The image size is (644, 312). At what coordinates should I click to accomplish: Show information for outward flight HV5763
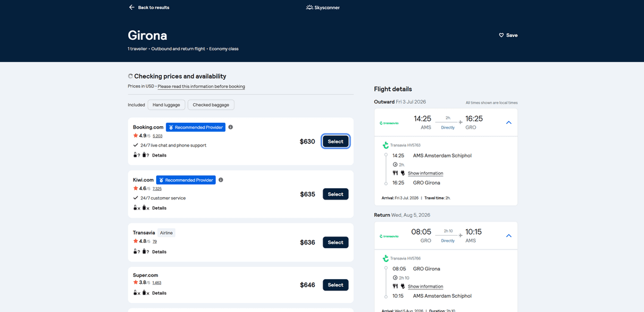(x=426, y=173)
